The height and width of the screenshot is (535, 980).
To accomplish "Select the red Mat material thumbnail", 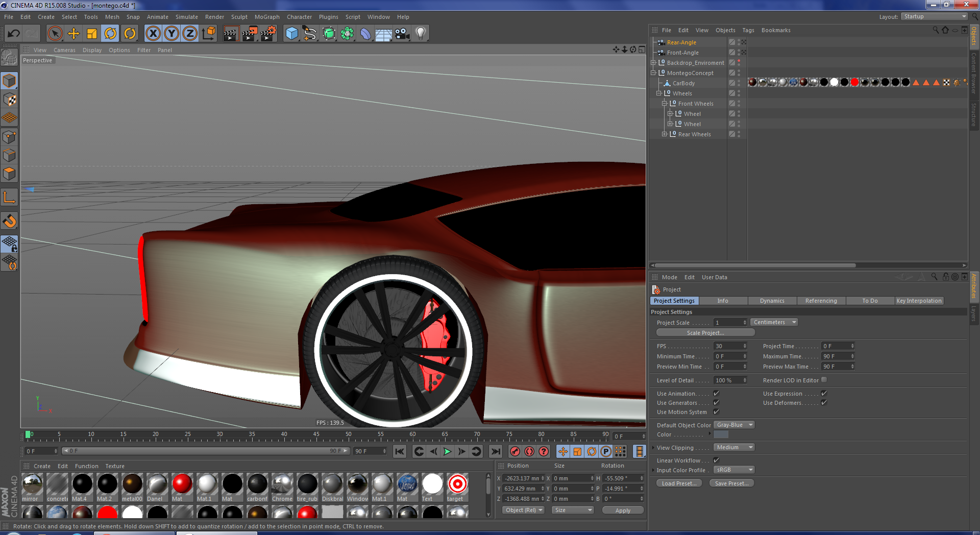I will click(182, 483).
